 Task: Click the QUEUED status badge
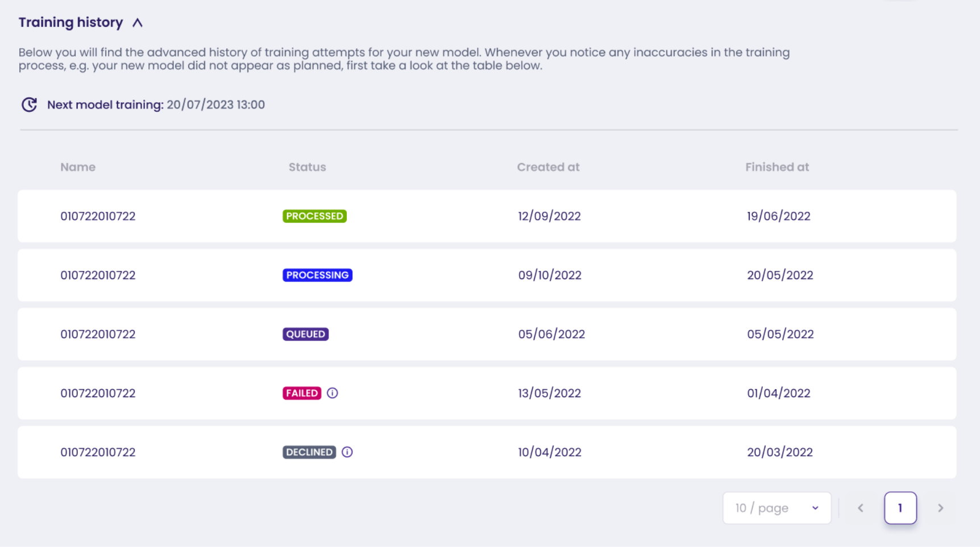click(305, 335)
